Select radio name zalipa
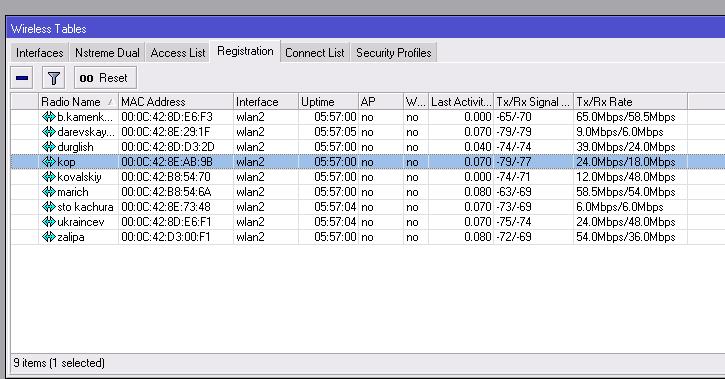This screenshot has height=379, width=725. 71,237
